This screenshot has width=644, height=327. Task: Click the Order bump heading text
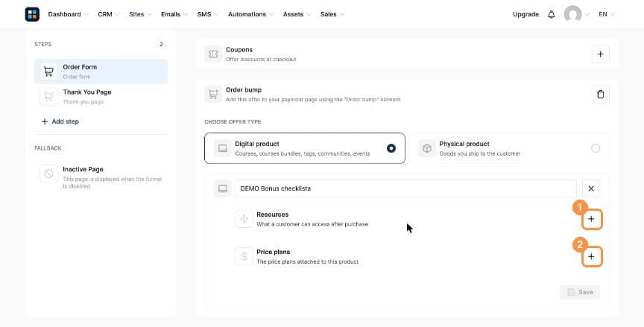click(x=244, y=90)
